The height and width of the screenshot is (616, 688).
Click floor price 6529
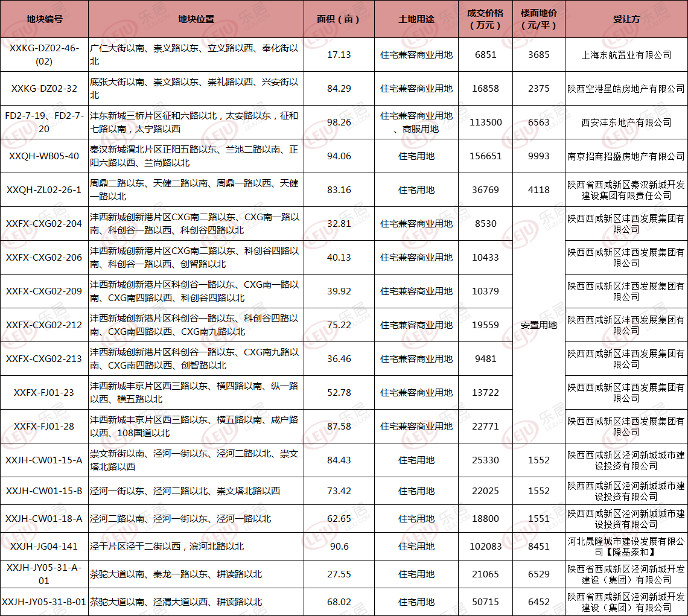539,574
